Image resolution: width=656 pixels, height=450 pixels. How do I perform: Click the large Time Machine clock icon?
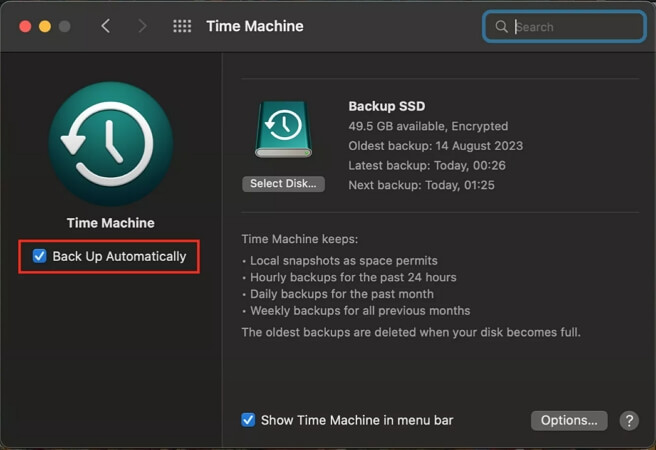click(111, 143)
